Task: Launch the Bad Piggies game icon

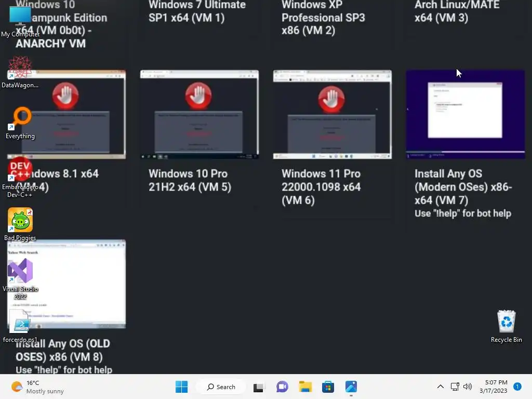Action: [20, 224]
